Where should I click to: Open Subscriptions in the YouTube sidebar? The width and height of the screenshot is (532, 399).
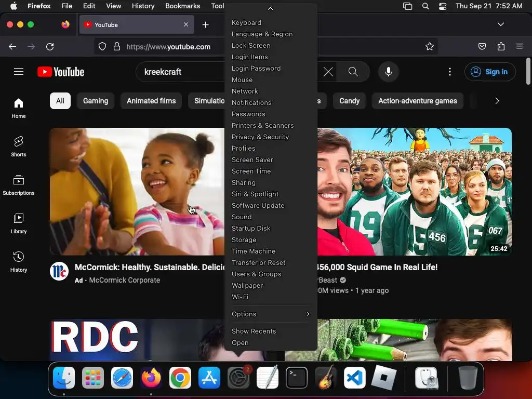[x=19, y=185]
